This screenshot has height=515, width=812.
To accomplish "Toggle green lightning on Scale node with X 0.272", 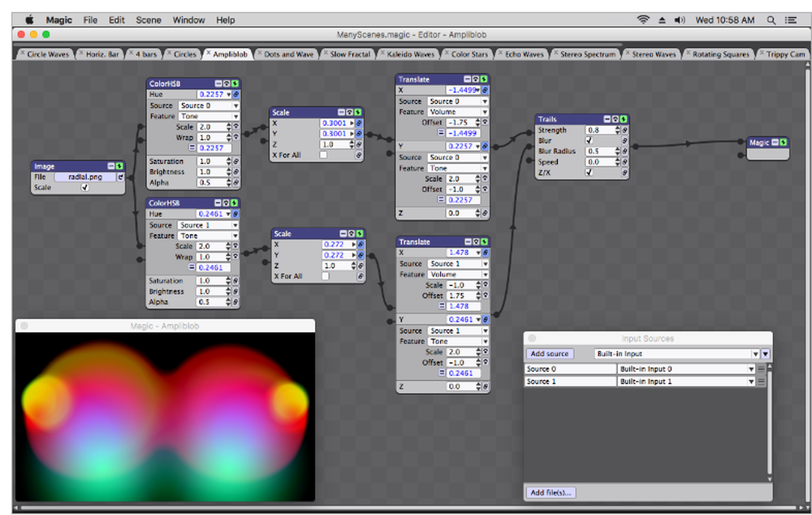I will click(x=360, y=233).
